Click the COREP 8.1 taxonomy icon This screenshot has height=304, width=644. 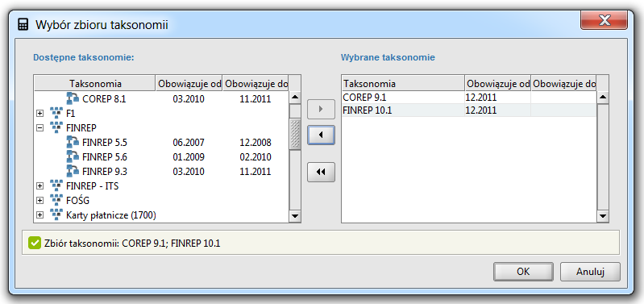[73, 98]
